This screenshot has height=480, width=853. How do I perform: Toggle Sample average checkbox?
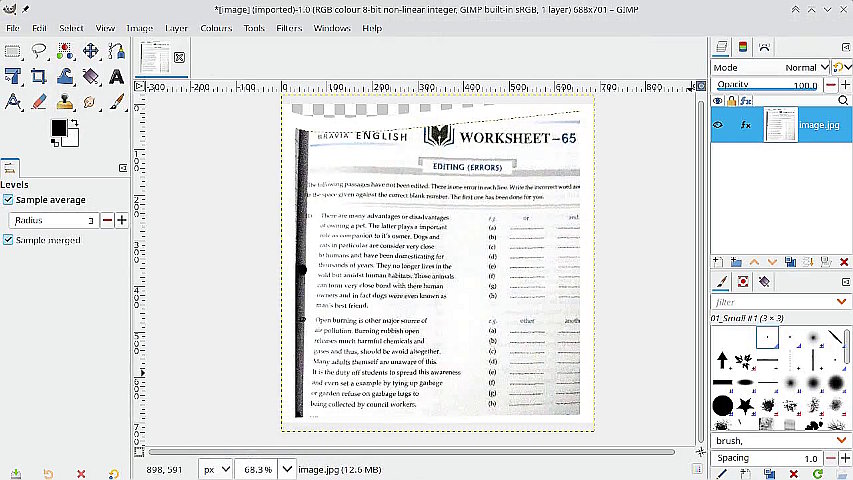[8, 200]
